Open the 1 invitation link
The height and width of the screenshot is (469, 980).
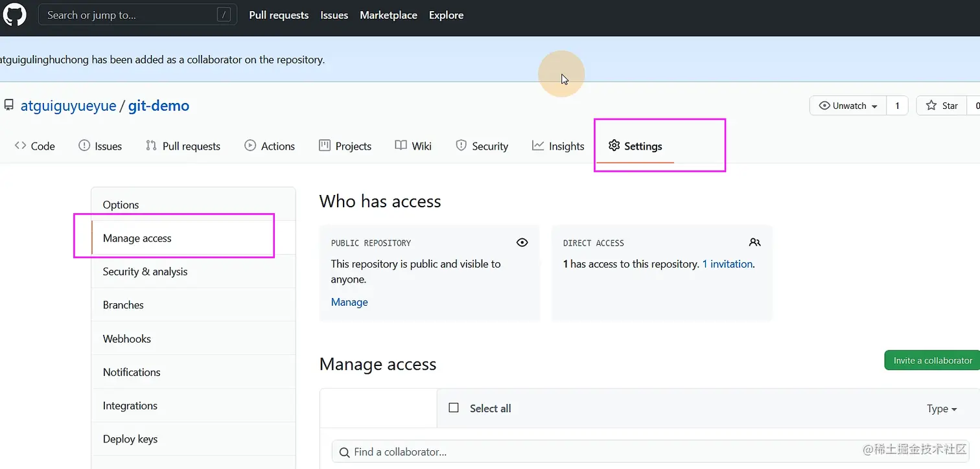click(x=727, y=264)
